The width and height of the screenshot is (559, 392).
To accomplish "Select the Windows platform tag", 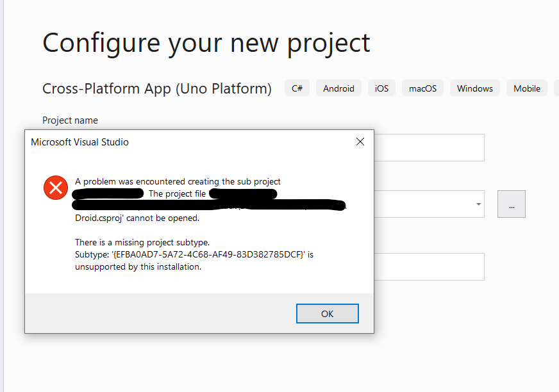I will pyautogui.click(x=474, y=88).
